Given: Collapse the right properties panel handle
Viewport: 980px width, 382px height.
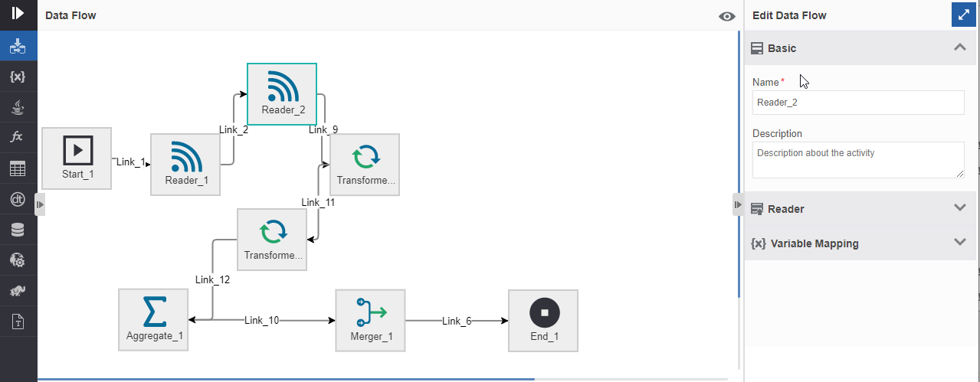Looking at the screenshot, I should click(739, 204).
